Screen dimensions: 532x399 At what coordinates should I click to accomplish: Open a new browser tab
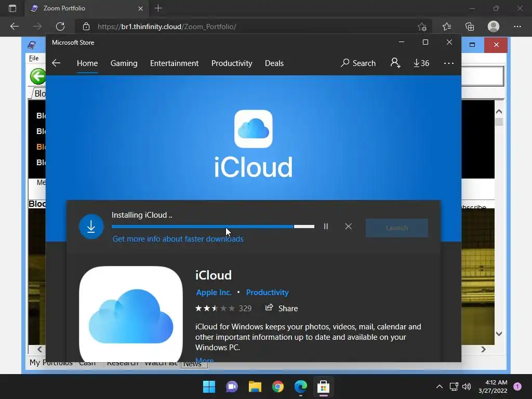[158, 8]
